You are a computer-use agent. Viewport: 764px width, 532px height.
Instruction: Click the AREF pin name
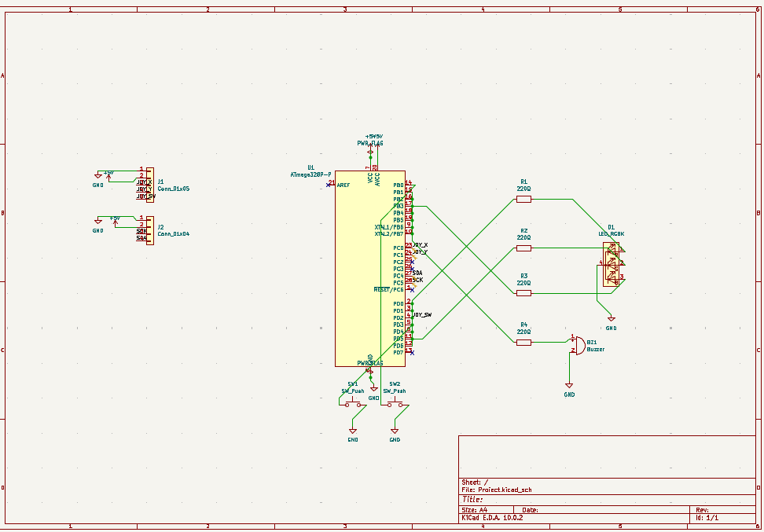pyautogui.click(x=343, y=185)
